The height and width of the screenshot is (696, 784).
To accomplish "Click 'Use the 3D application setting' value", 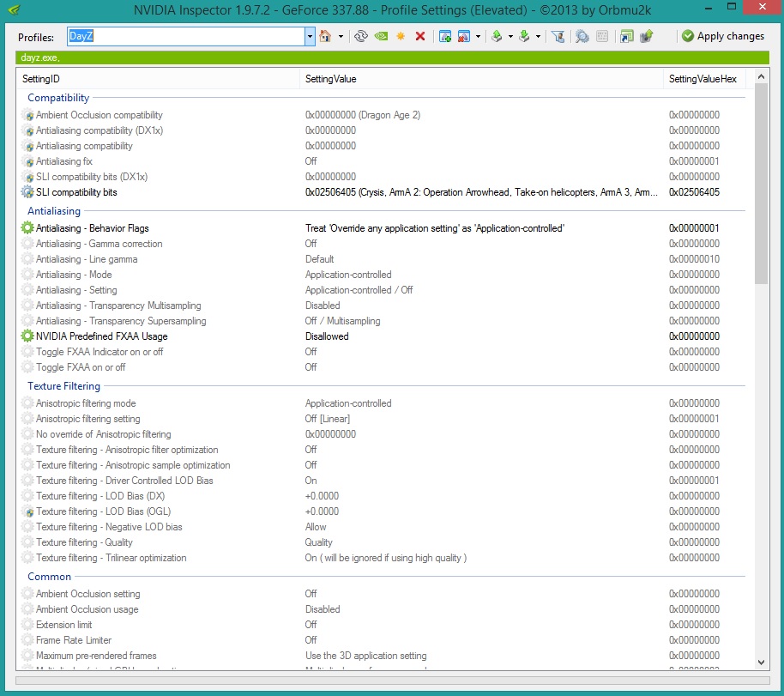I will point(366,656).
